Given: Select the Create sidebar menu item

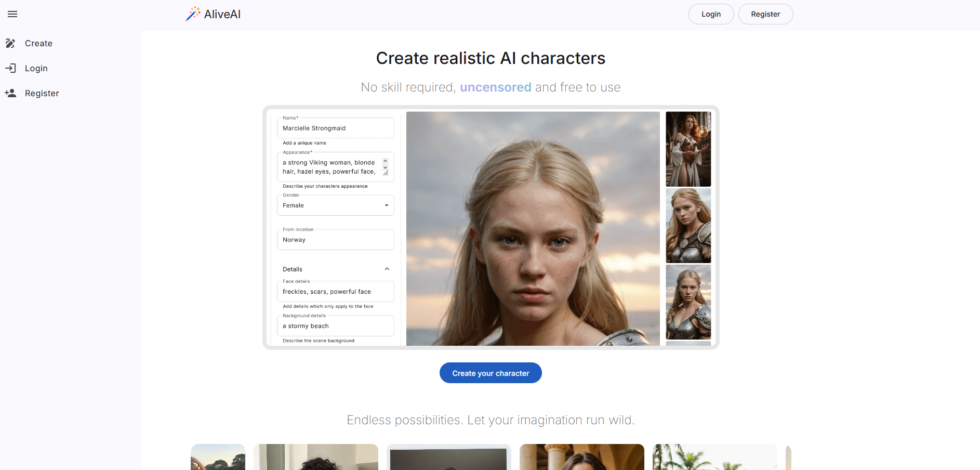Looking at the screenshot, I should [x=38, y=43].
